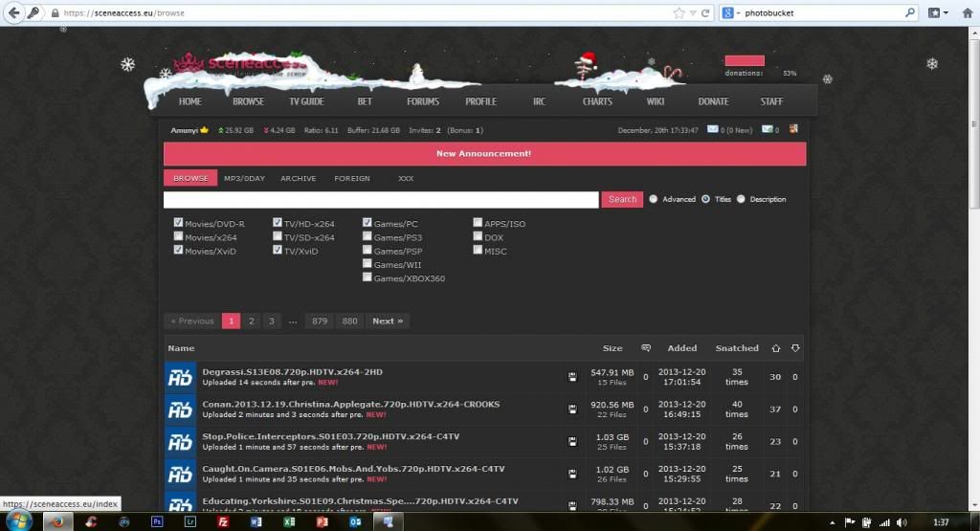980x531 pixels.
Task: Uncheck the Games/PC category
Action: pos(367,222)
